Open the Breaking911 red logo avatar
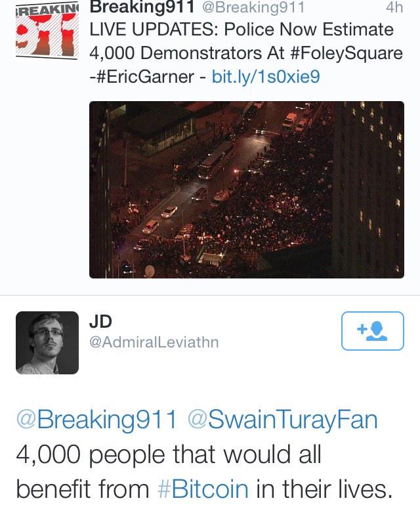Viewport: 420px width, 509px height. point(47,30)
